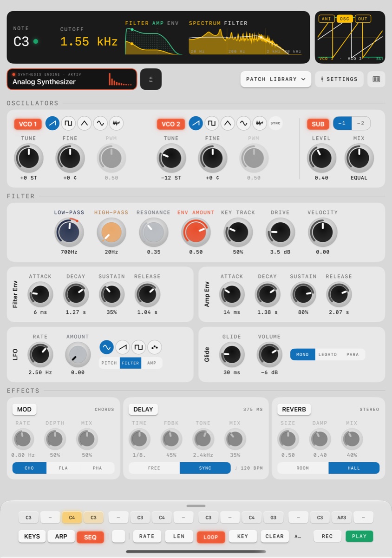Click the Volume knob

pyautogui.click(x=269, y=355)
